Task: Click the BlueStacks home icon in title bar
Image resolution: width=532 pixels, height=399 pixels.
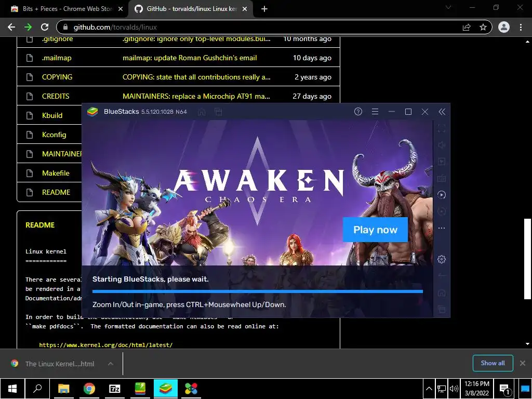Action: click(x=202, y=112)
